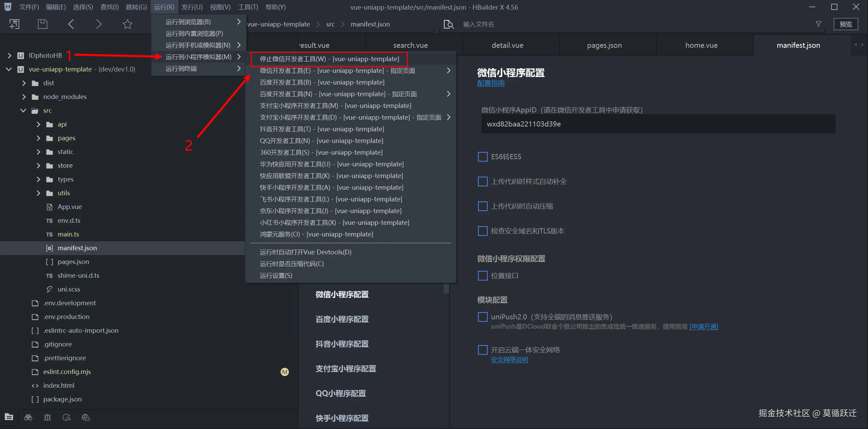The image size is (868, 429).
Task: Click the 微信小程序AppID input field
Action: coord(658,124)
